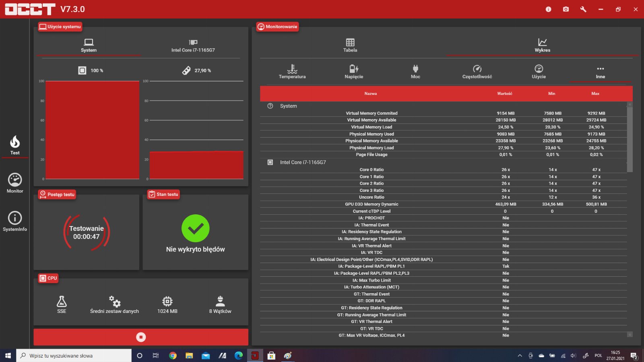Sort table by Max column
The image size is (644, 362).
(x=595, y=93)
